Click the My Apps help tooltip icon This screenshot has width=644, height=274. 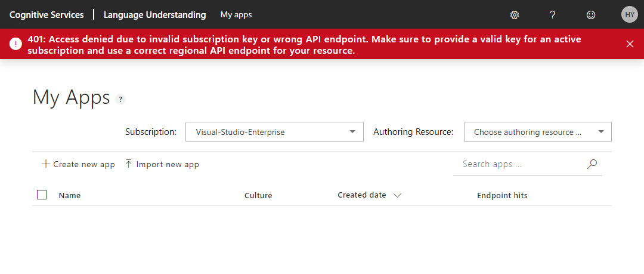tap(120, 100)
